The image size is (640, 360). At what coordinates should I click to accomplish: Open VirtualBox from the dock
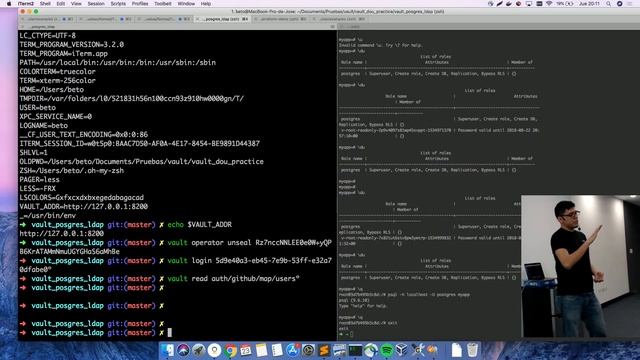tap(402, 350)
